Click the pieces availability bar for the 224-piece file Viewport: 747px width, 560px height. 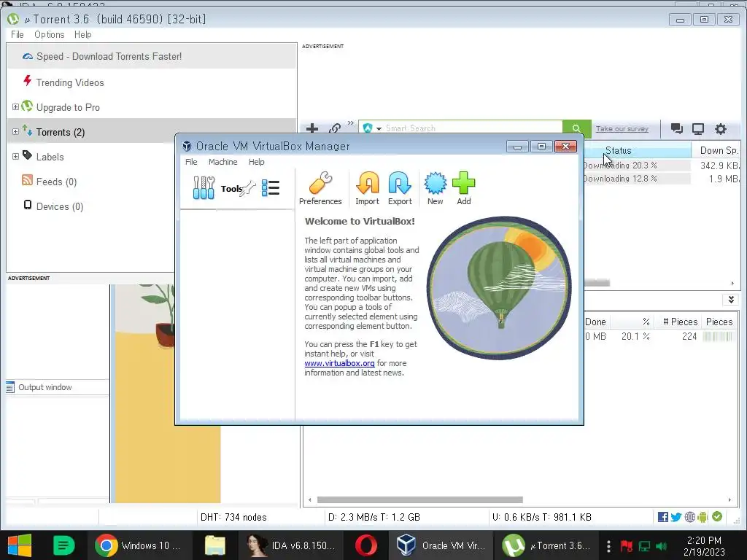click(718, 336)
